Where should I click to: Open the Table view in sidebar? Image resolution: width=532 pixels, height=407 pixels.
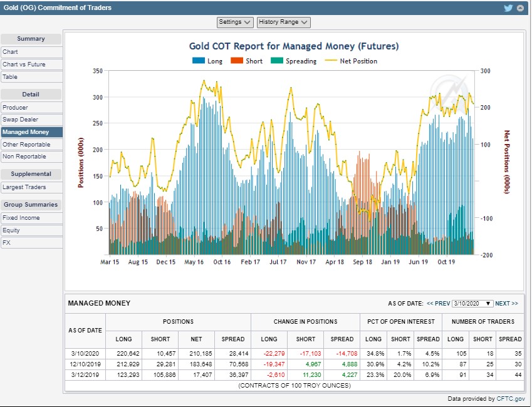31,77
